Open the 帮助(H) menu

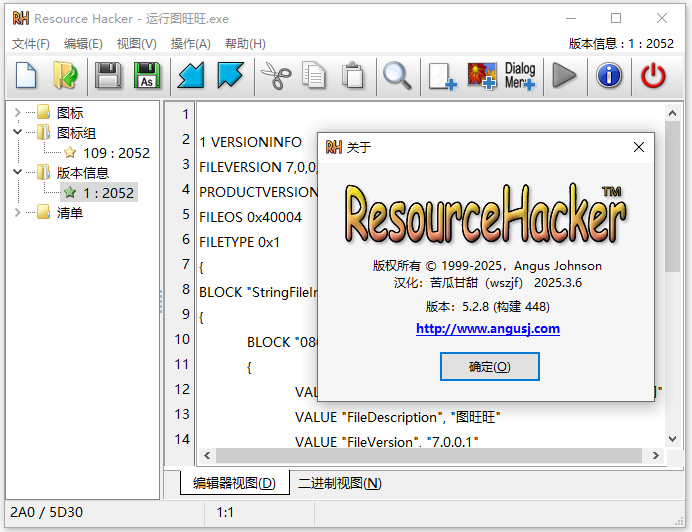click(x=245, y=44)
